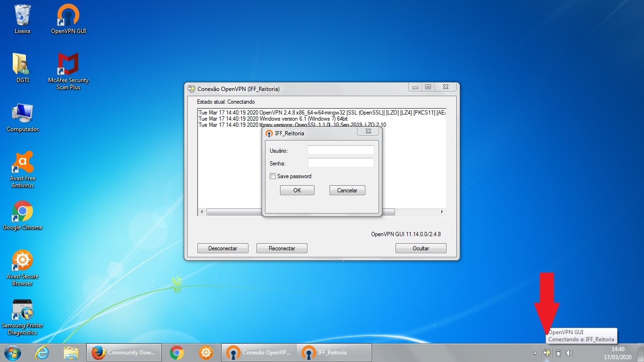This screenshot has width=644, height=362.
Task: Click Show Desktop strip beside the clock
Action: click(641, 353)
